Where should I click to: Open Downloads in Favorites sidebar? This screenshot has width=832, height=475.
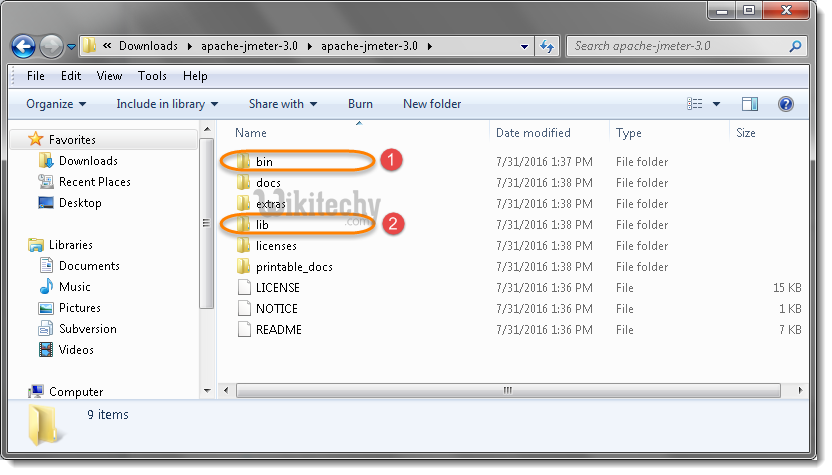(88, 161)
